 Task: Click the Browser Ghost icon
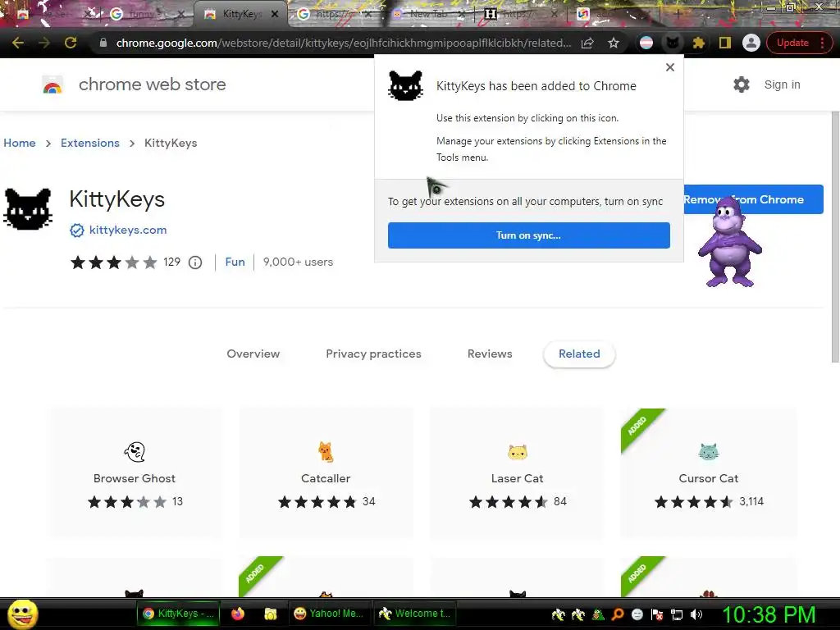pos(135,452)
